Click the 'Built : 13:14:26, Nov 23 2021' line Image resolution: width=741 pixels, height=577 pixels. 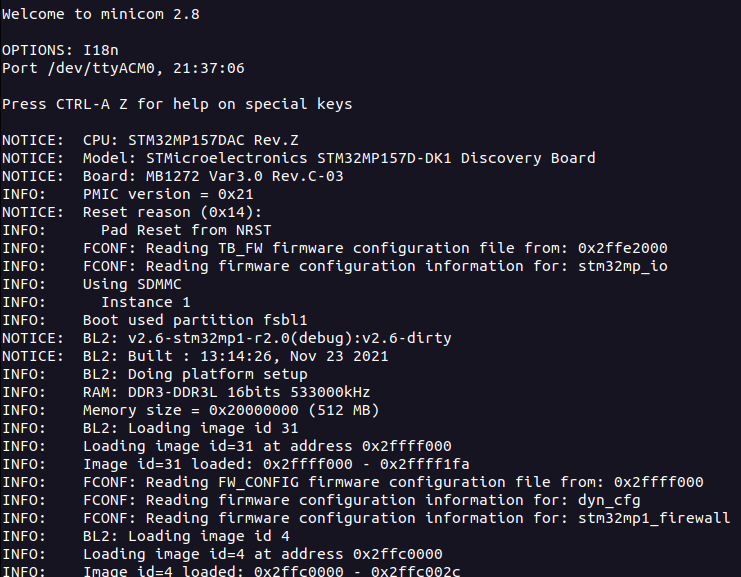(x=195, y=356)
